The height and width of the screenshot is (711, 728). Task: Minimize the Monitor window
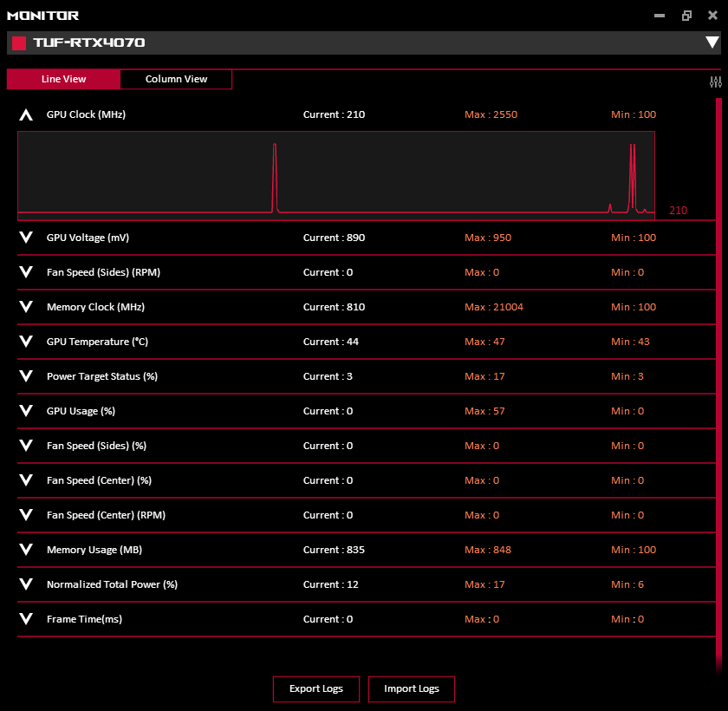point(660,16)
